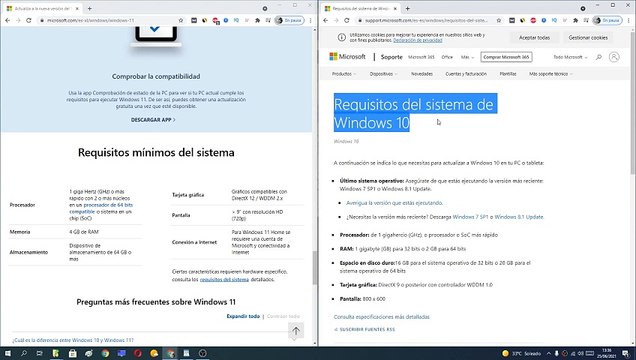The image size is (636, 360).
Task: Bookmark the support page with star icon
Action: click(499, 20)
